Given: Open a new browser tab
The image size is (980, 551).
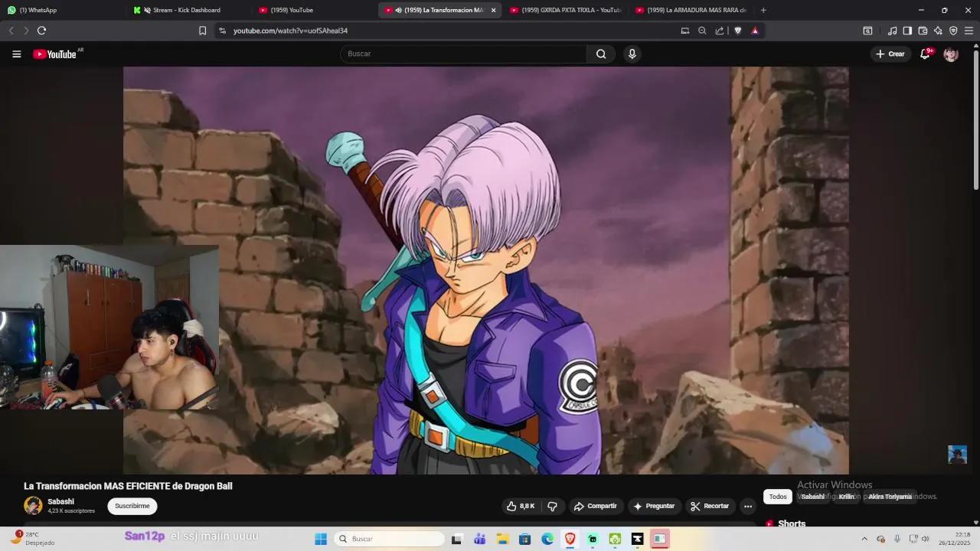Looking at the screenshot, I should pos(763,10).
